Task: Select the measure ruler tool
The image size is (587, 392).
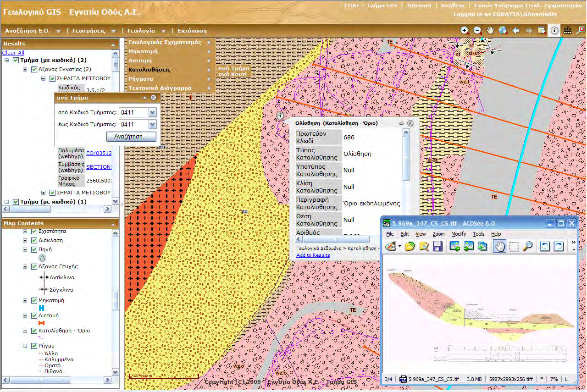Action: [567, 30]
